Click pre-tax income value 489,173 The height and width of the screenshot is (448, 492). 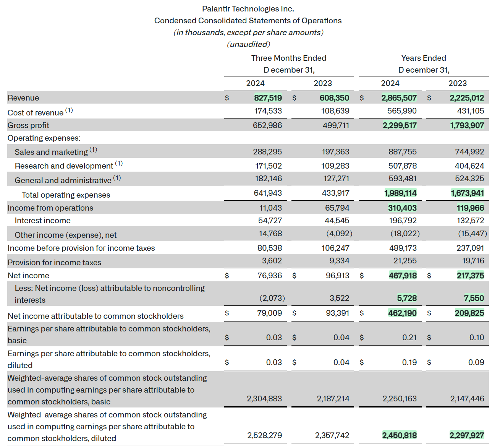(403, 248)
